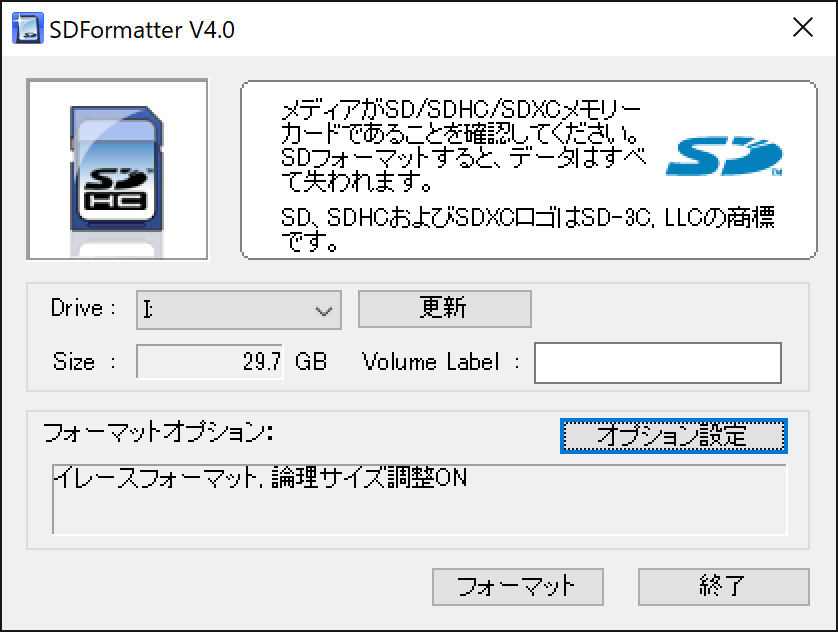Click the SDHC card image
The height and width of the screenshot is (632, 838).
(117, 169)
